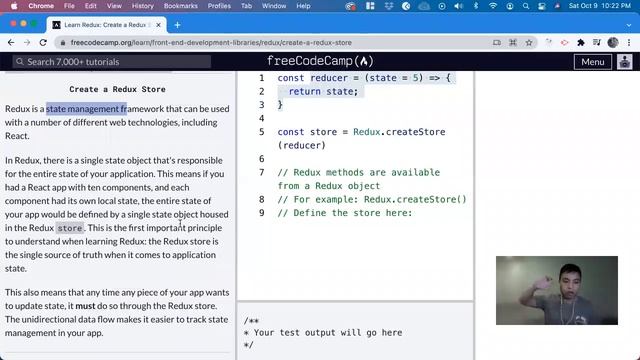Go to freeCodeCamp home via logo
Screen dimensions: 640x360
pyautogui.click(x=320, y=61)
